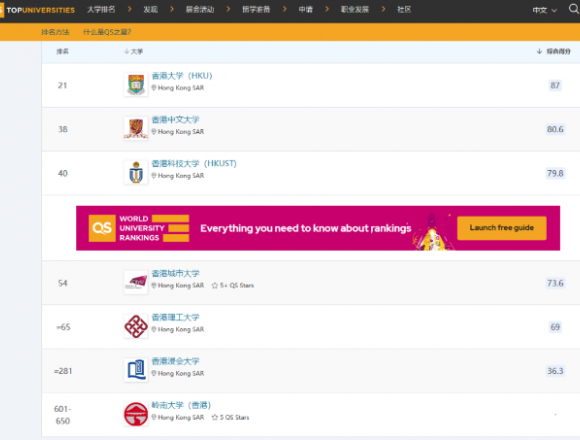This screenshot has width=580, height=440.
Task: Click the QS World University Rankings banner logo
Action: (139, 228)
